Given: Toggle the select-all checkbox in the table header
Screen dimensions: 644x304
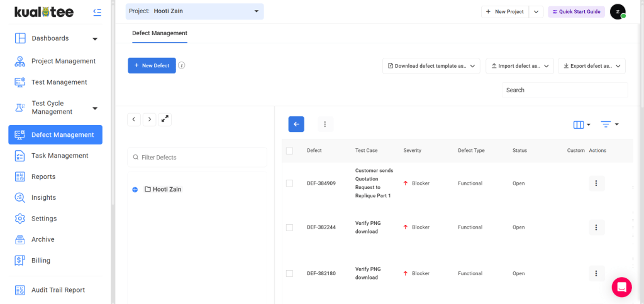Looking at the screenshot, I should [289, 151].
